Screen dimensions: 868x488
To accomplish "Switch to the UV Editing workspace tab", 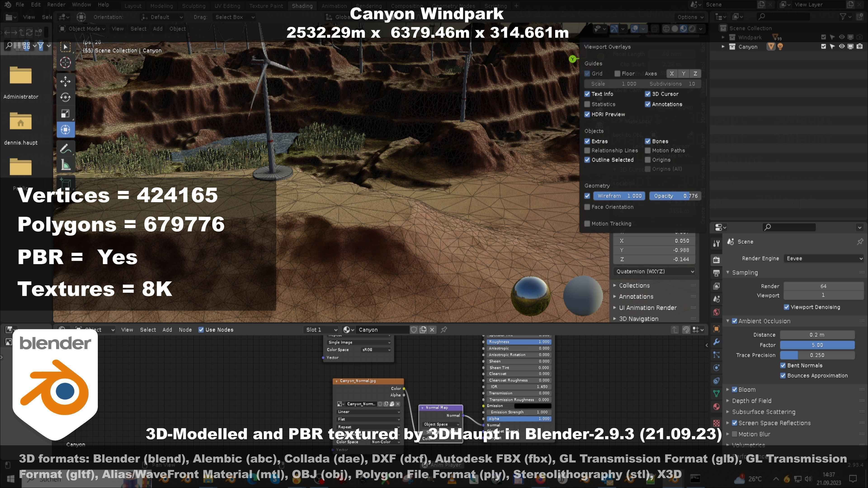I will tap(227, 6).
